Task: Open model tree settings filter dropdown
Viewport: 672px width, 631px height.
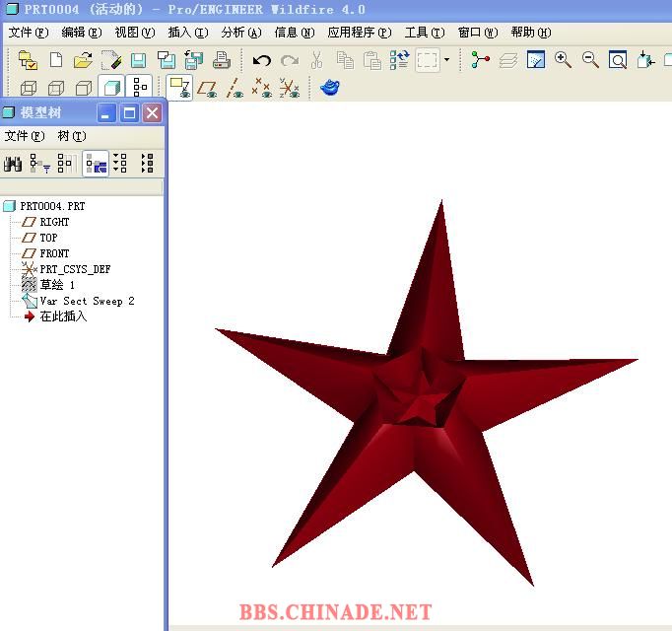Action: pos(39,164)
